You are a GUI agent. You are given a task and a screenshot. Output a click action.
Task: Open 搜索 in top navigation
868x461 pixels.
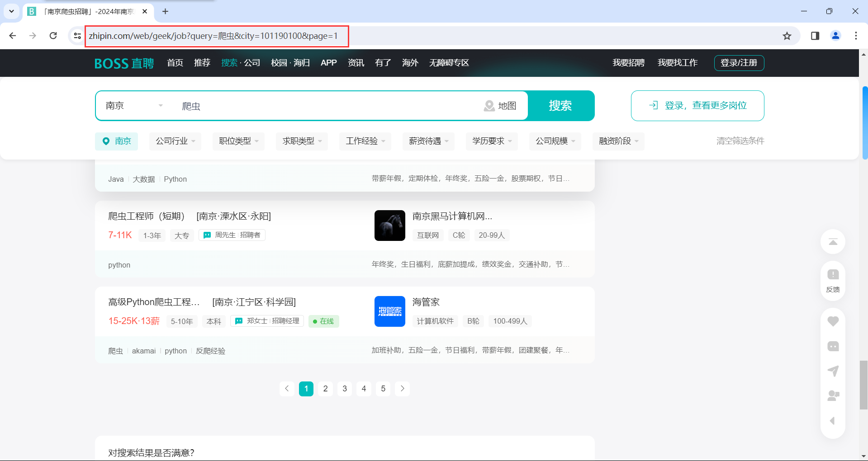coord(229,63)
